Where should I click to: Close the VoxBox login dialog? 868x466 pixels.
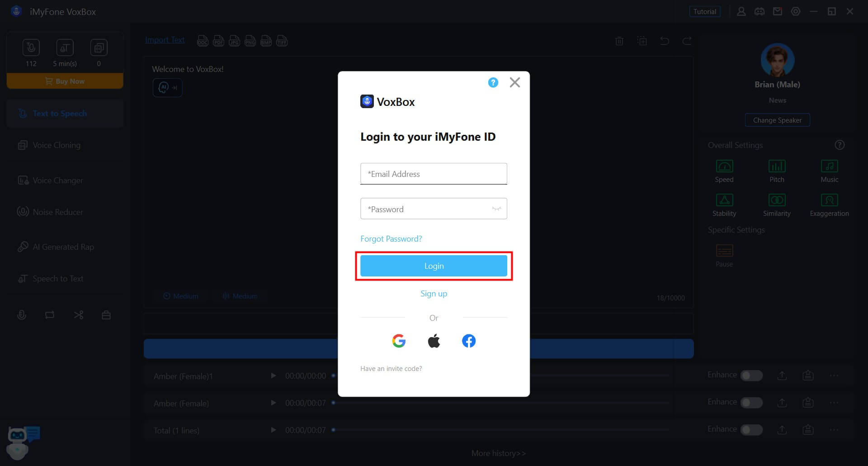(515, 82)
